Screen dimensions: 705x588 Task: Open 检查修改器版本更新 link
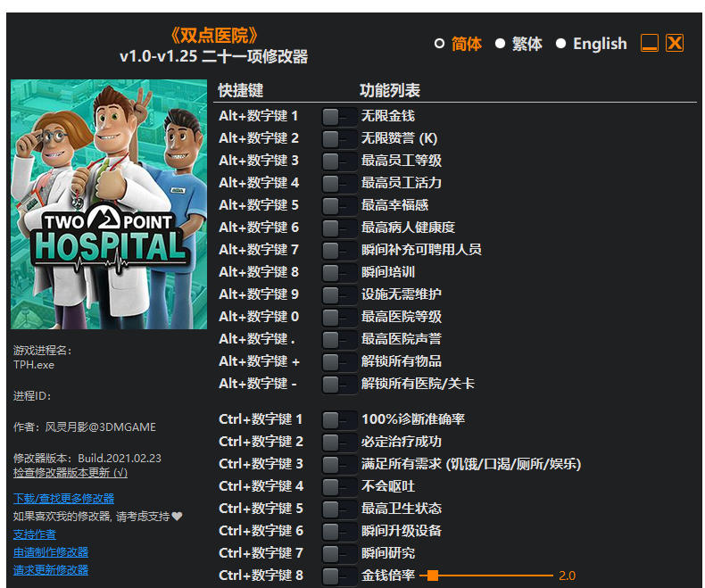click(70, 473)
